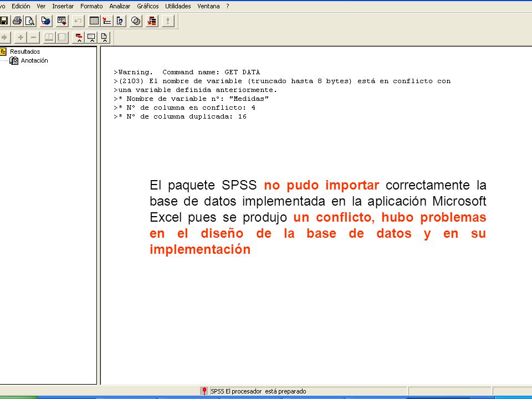Click the Show open book icon
Screen dimensions: 532x399
[x=49, y=37]
